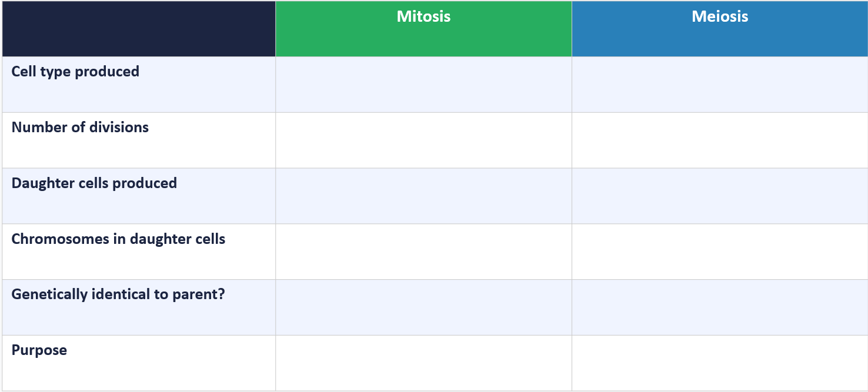Image resolution: width=868 pixels, height=392 pixels.
Task: Select Mitosis cell for Purpose row
Action: (423, 363)
